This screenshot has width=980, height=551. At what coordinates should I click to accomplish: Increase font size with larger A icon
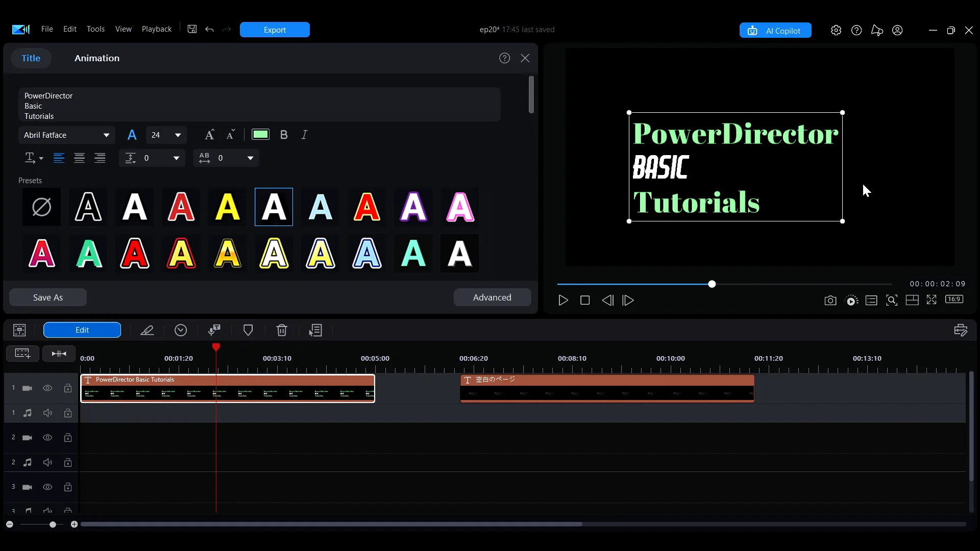pos(209,135)
